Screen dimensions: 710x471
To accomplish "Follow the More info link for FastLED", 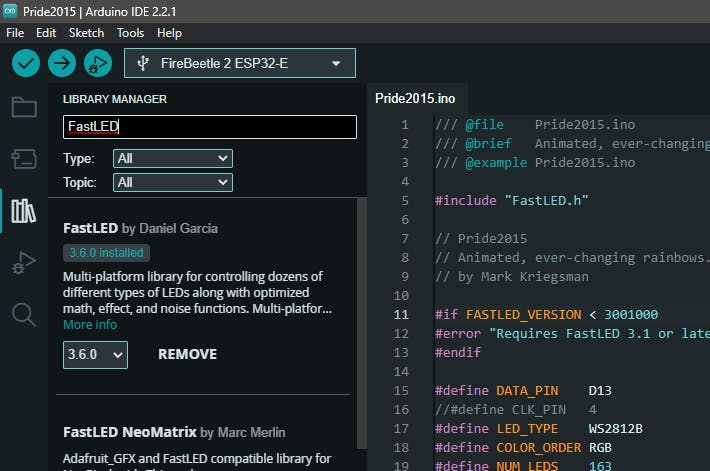I will click(x=90, y=325).
